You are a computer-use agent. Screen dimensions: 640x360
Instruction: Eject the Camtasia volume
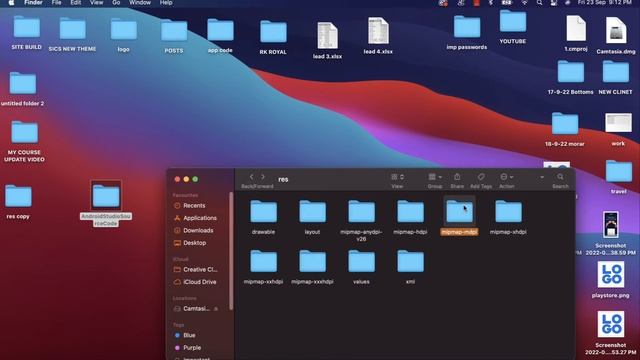(x=216, y=309)
